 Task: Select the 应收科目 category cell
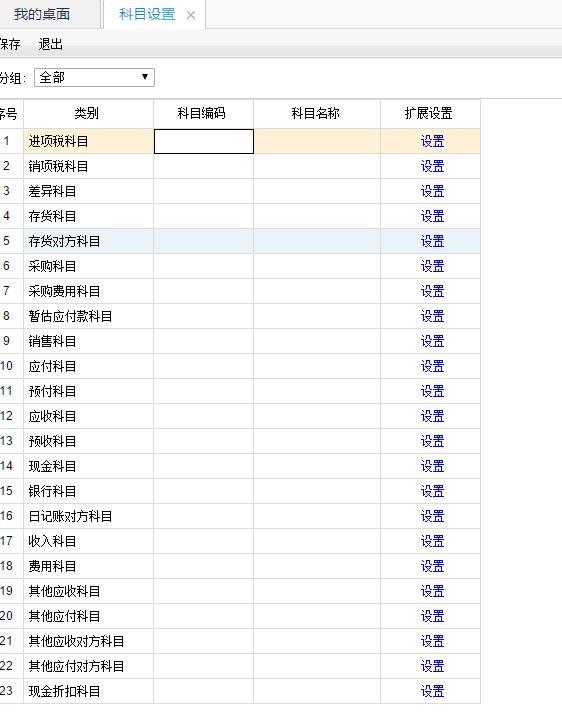coord(88,416)
